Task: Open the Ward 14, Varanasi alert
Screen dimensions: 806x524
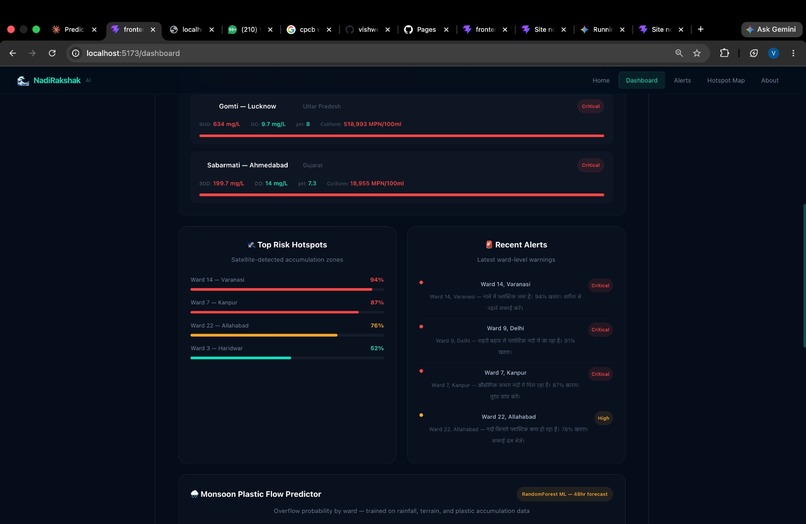Action: [516, 296]
